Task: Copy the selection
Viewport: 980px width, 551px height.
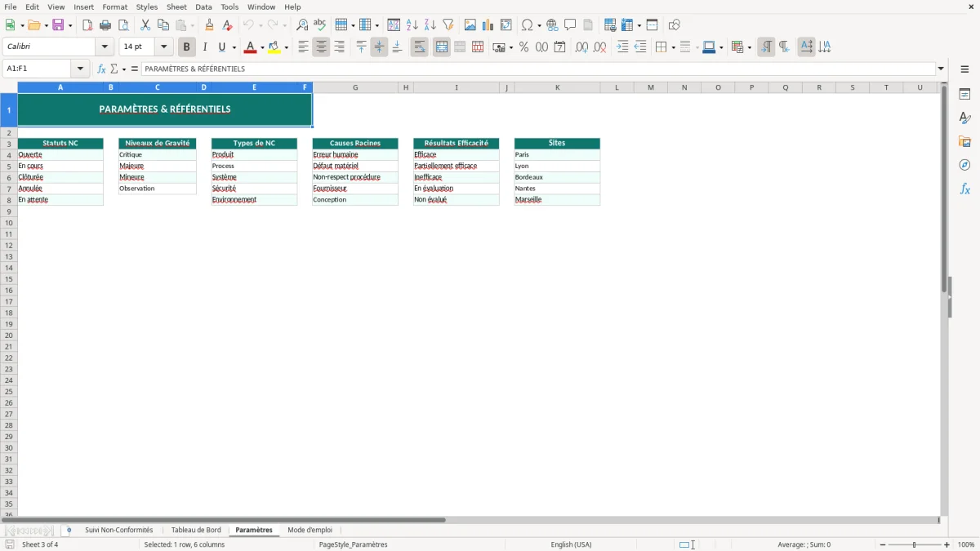Action: (163, 25)
